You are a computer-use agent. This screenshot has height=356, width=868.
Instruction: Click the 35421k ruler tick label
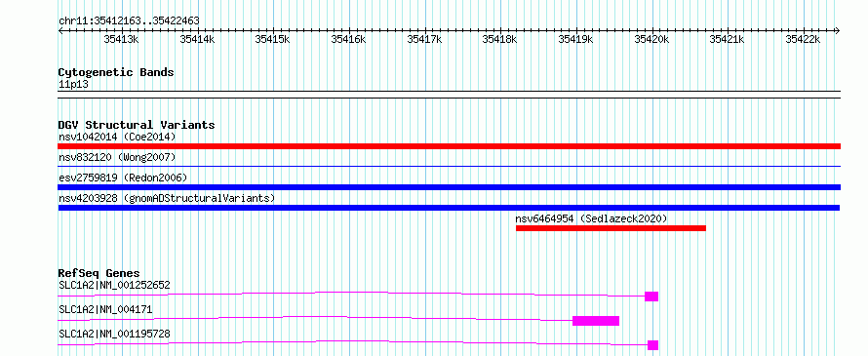click(728, 39)
